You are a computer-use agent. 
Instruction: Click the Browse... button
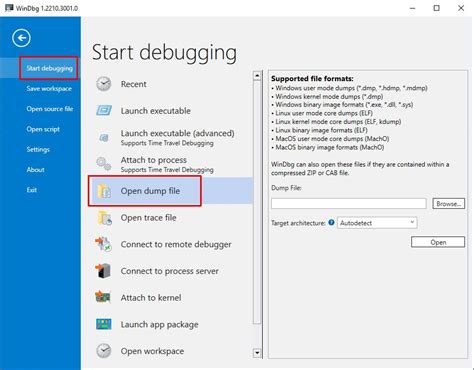[448, 204]
